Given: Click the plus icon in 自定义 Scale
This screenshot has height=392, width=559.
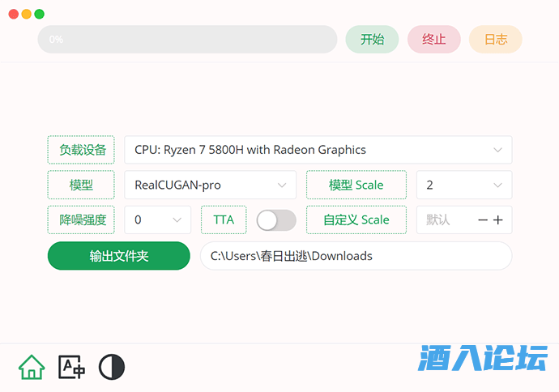Looking at the screenshot, I should pos(498,220).
